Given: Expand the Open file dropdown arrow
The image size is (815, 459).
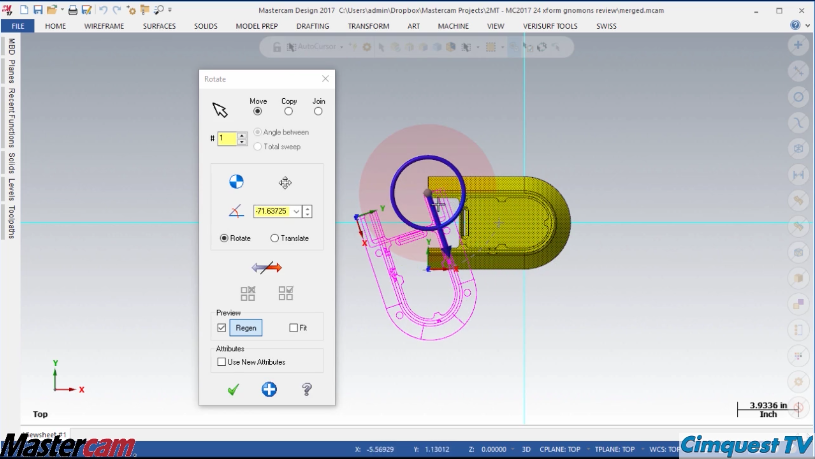Looking at the screenshot, I should click(62, 10).
